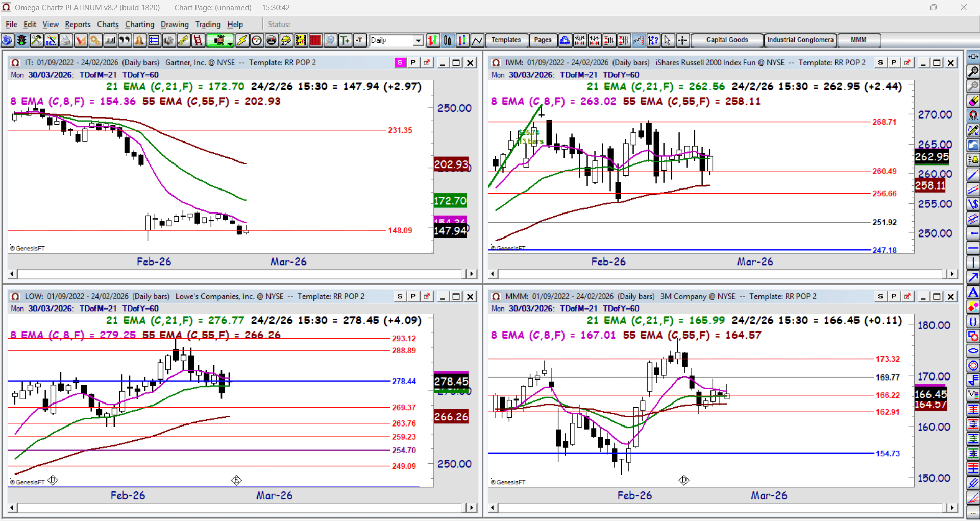This screenshot has height=521, width=980.
Task: Switch to OHLC bar chart style
Action: (x=433, y=40)
